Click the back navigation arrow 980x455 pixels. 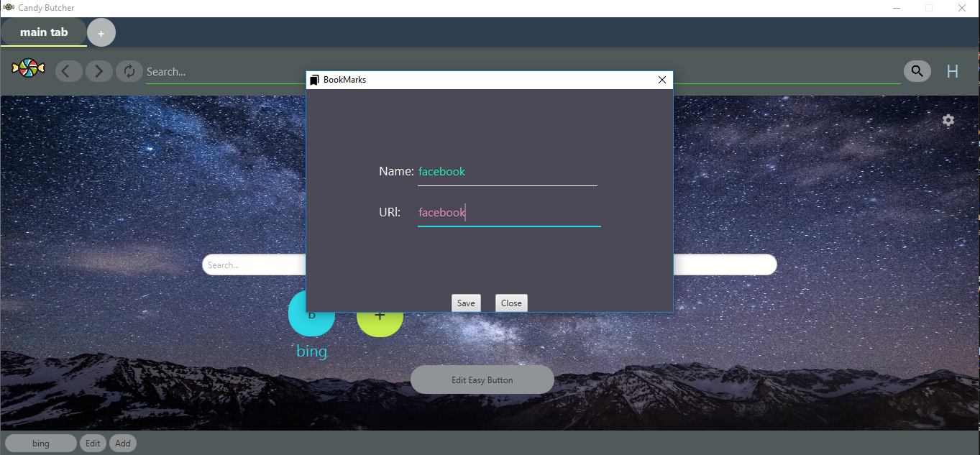tap(68, 70)
